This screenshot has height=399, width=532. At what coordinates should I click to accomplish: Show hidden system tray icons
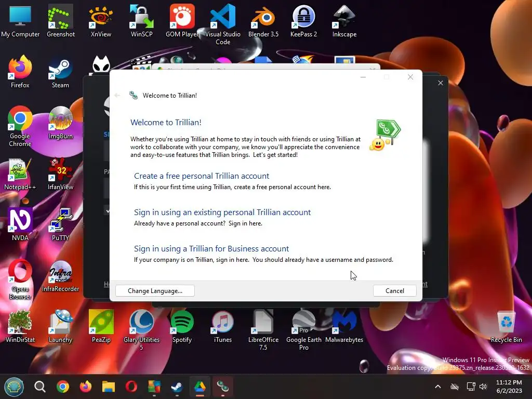tap(438, 387)
